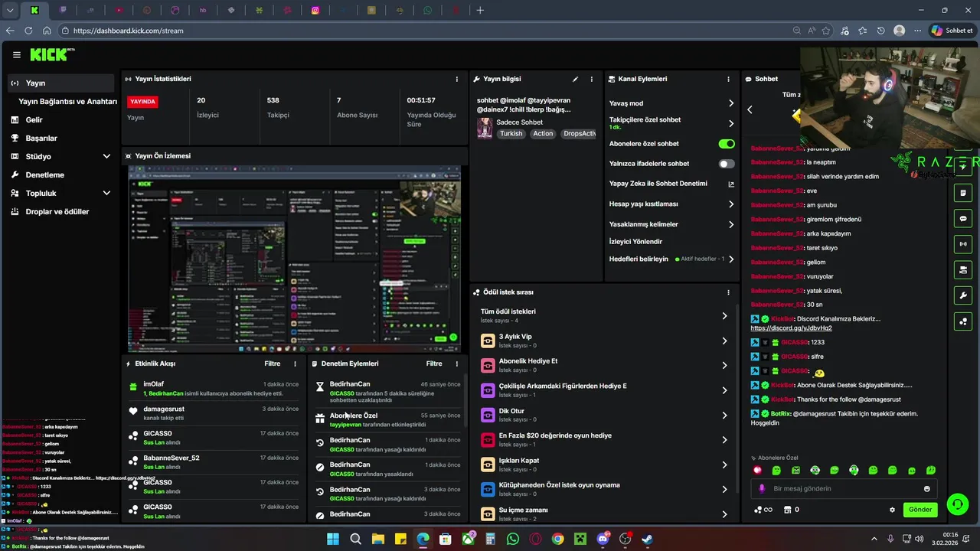Screen dimensions: 980x551
Task: Click the channel points icon in the chat sidebar
Action: pyautogui.click(x=963, y=321)
